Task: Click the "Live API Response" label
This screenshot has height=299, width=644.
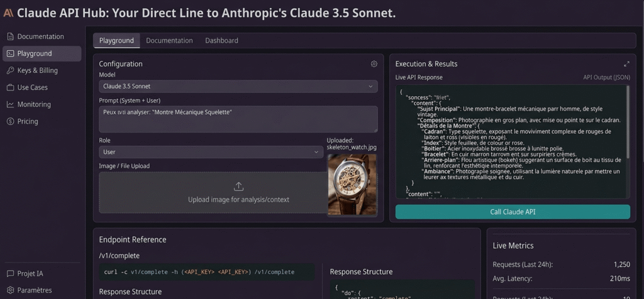Action: [x=419, y=77]
